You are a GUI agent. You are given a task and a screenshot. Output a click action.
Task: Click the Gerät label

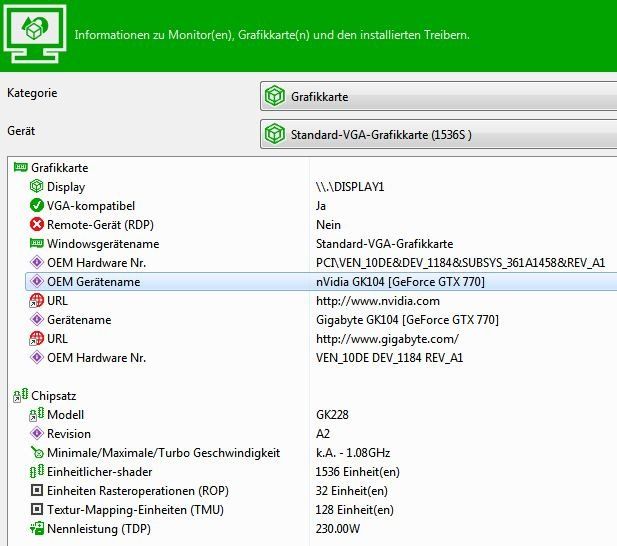(x=21, y=131)
